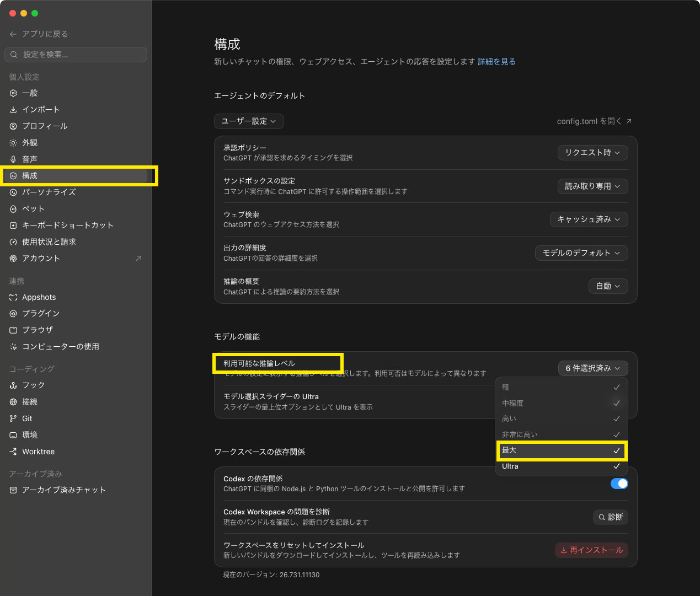This screenshot has width=700, height=596.
Task: Uncheck the 軽 reasoning level option
Action: tap(562, 387)
